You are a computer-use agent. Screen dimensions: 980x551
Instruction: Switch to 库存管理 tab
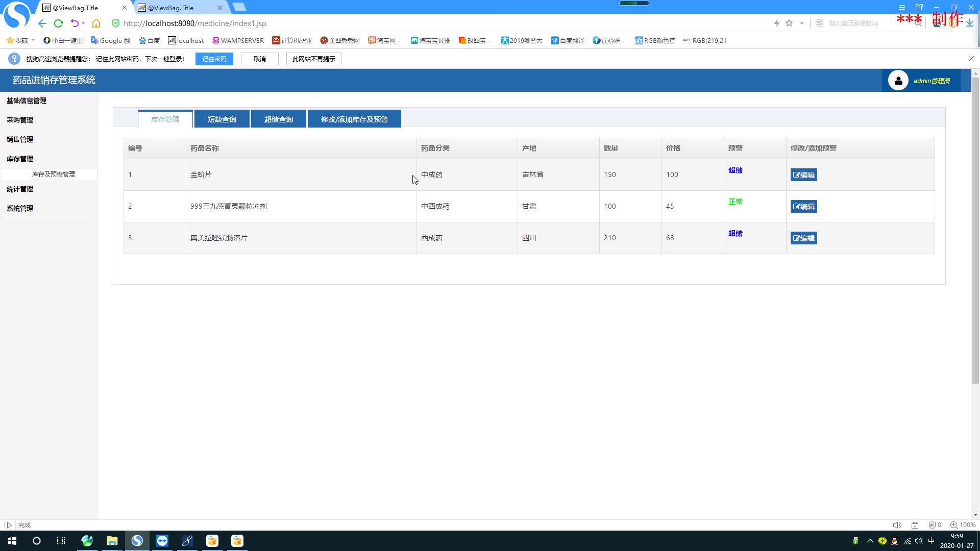coord(165,119)
